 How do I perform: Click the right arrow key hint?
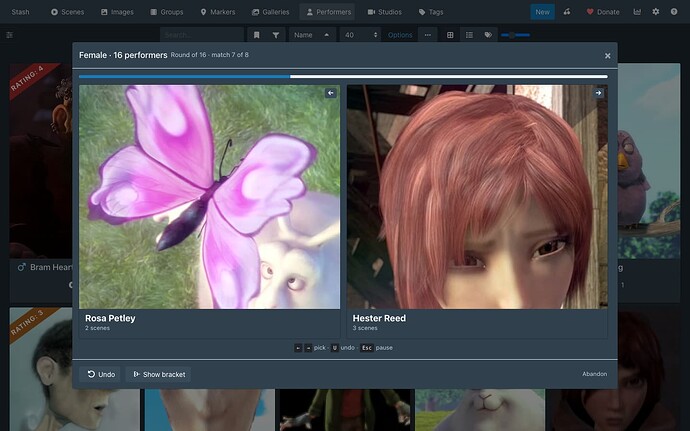pyautogui.click(x=308, y=348)
